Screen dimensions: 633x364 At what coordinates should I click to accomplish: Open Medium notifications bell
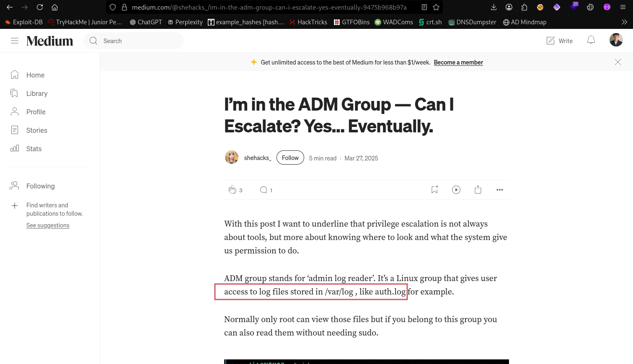pos(591,40)
